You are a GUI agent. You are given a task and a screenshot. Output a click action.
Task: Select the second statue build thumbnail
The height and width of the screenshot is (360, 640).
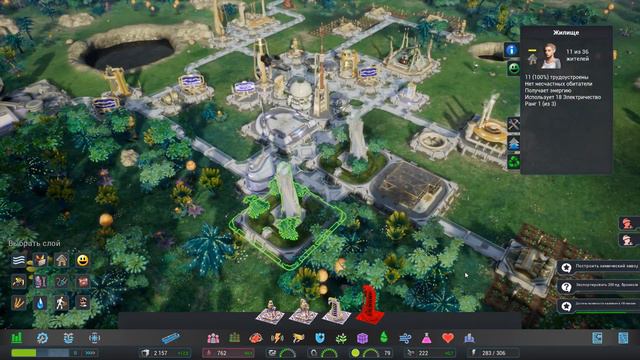tap(303, 312)
